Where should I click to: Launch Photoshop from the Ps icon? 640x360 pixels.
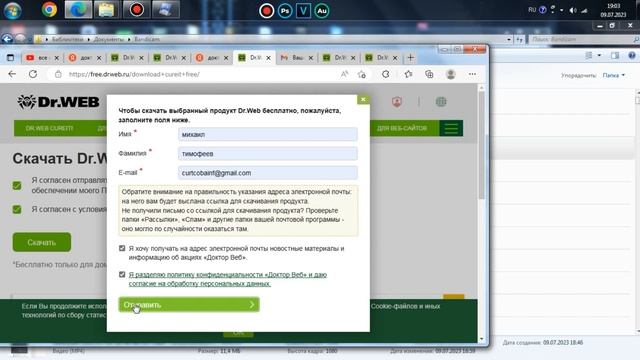285,11
